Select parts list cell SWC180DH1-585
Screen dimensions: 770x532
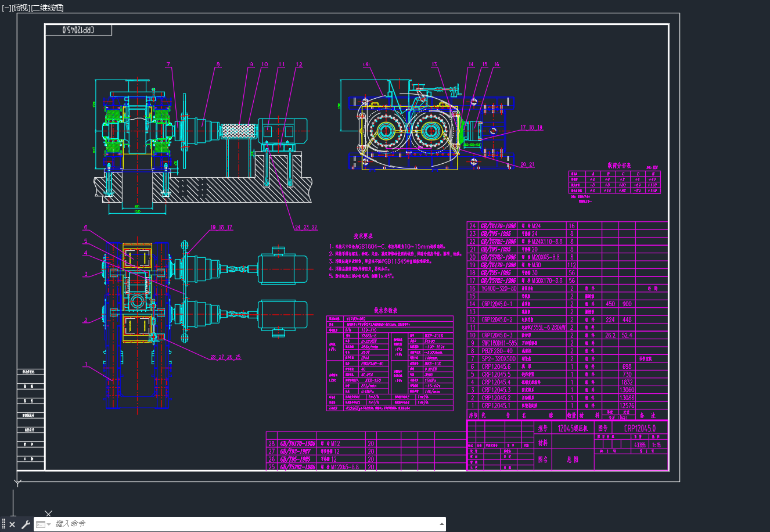[499, 343]
